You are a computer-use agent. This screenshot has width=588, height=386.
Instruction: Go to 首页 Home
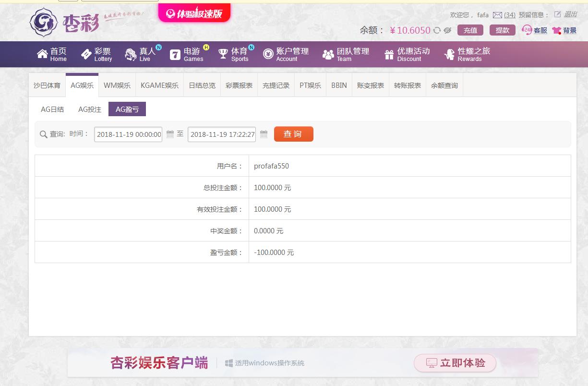tap(52, 54)
